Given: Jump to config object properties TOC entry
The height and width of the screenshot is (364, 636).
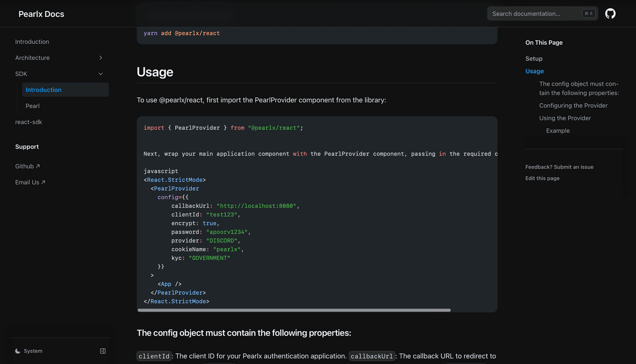Looking at the screenshot, I should point(579,88).
